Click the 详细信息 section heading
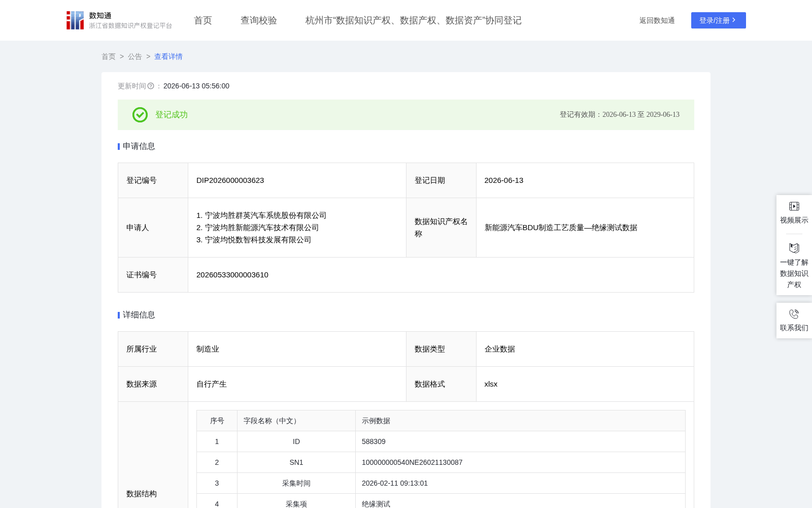The height and width of the screenshot is (508, 812). pos(139,315)
